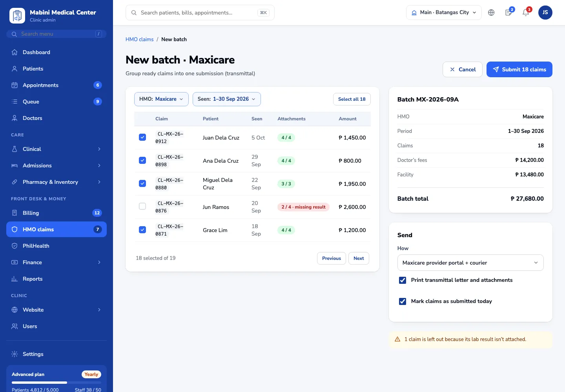This screenshot has height=392, width=565.
Task: Expand the Finance menu
Action: coord(56,262)
